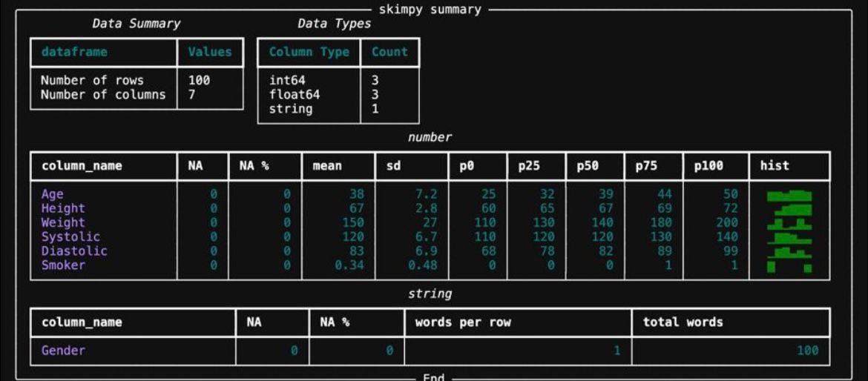Select the 'float64' type entry

click(295, 95)
